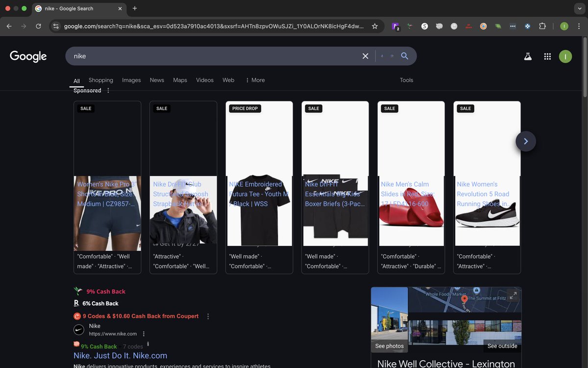Click See photos on the map preview
Image resolution: width=588 pixels, height=368 pixels.
pyautogui.click(x=389, y=346)
